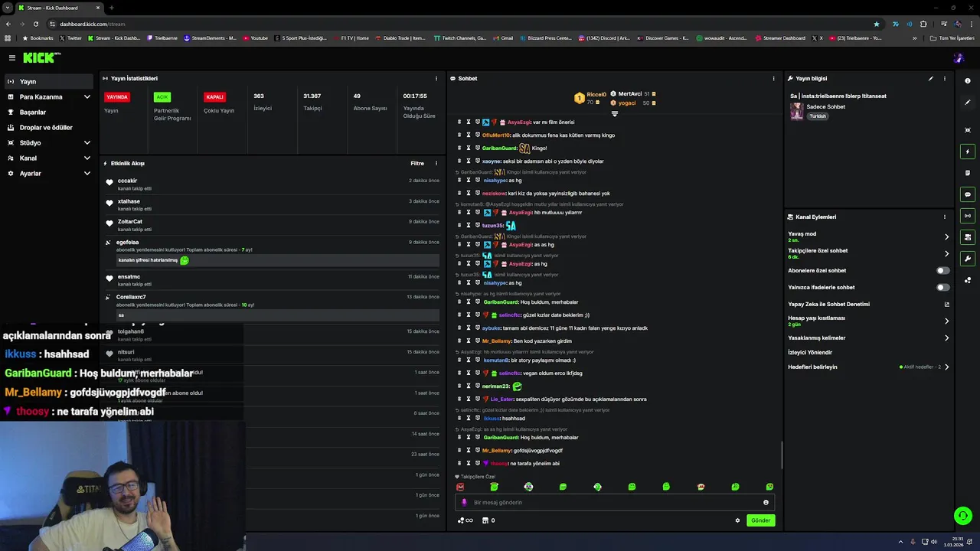980x551 pixels.
Task: Open Droplar ve ödüller sidebar item
Action: (50, 128)
